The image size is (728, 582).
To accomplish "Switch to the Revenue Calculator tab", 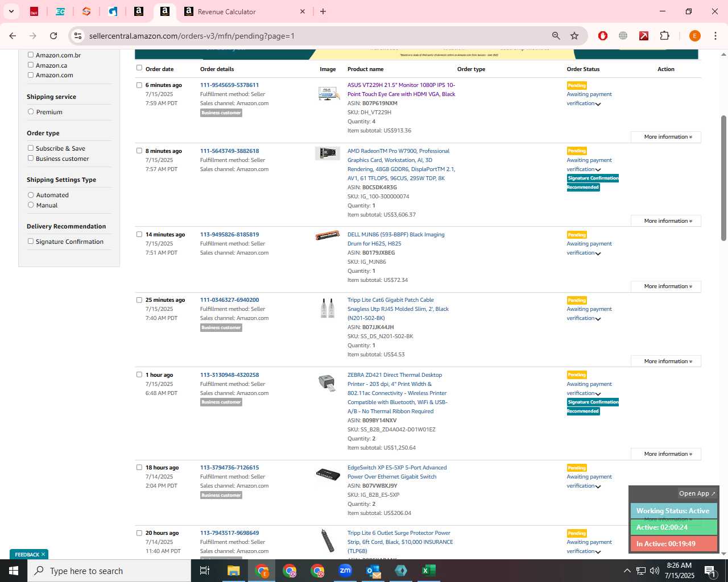I will (245, 11).
